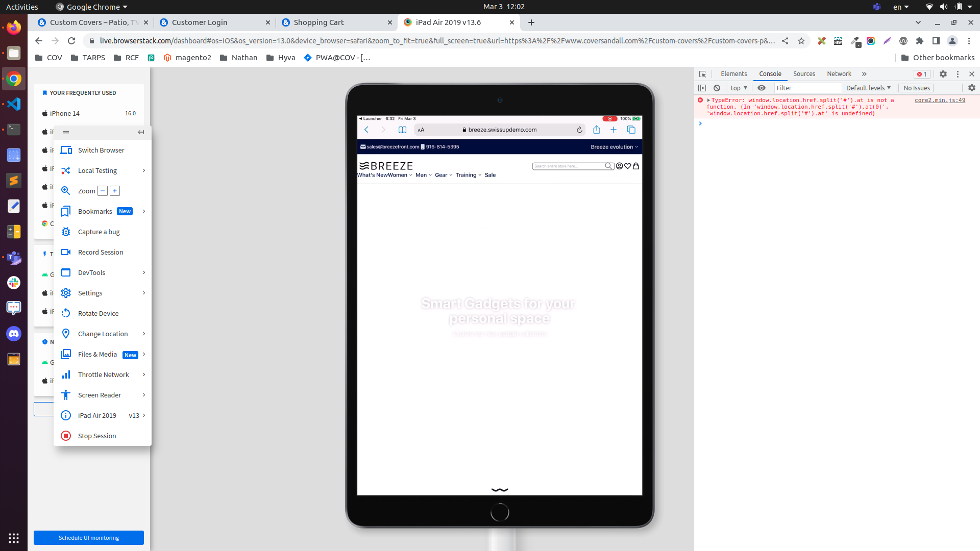Open Change Location menu entry
This screenshot has width=980, height=551.
click(x=103, y=334)
